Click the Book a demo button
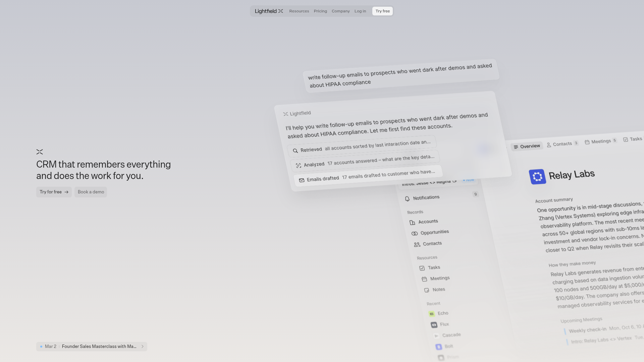 (x=91, y=192)
